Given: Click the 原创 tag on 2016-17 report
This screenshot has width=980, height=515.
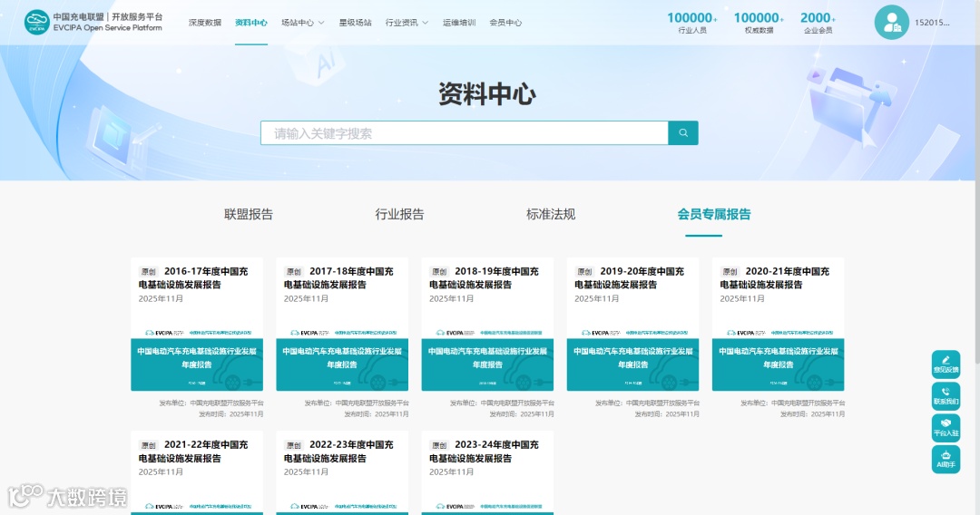Looking at the screenshot, I should coord(148,271).
